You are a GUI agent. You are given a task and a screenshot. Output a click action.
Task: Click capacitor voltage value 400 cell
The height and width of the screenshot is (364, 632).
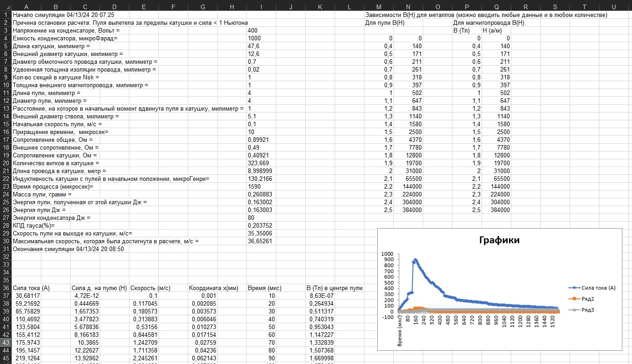coord(261,30)
